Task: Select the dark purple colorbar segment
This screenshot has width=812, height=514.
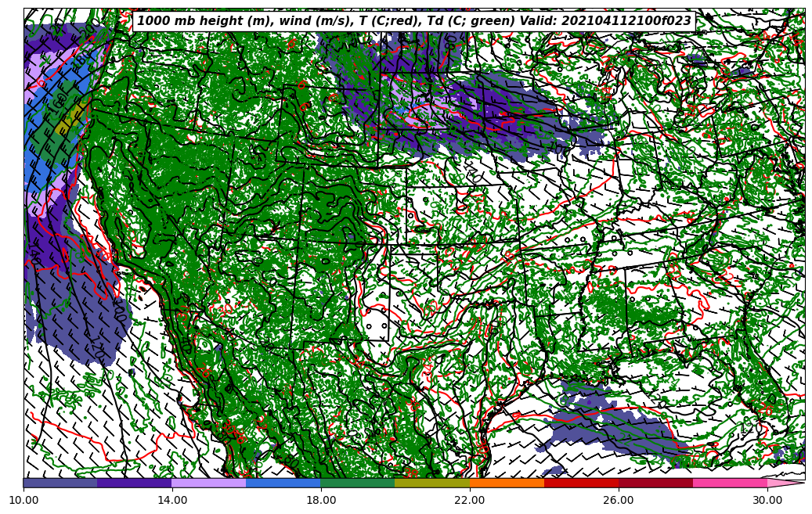Action: coord(135,483)
